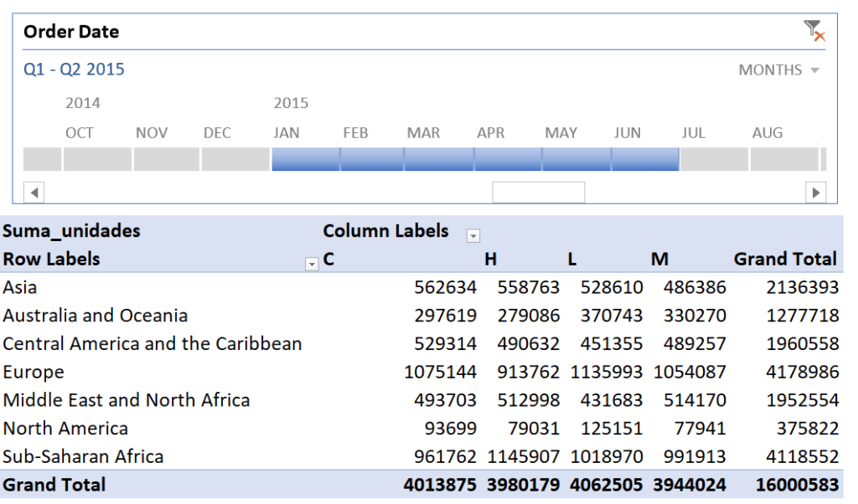Select the MAY timeline segment
The width and height of the screenshot is (858, 504).
576,159
